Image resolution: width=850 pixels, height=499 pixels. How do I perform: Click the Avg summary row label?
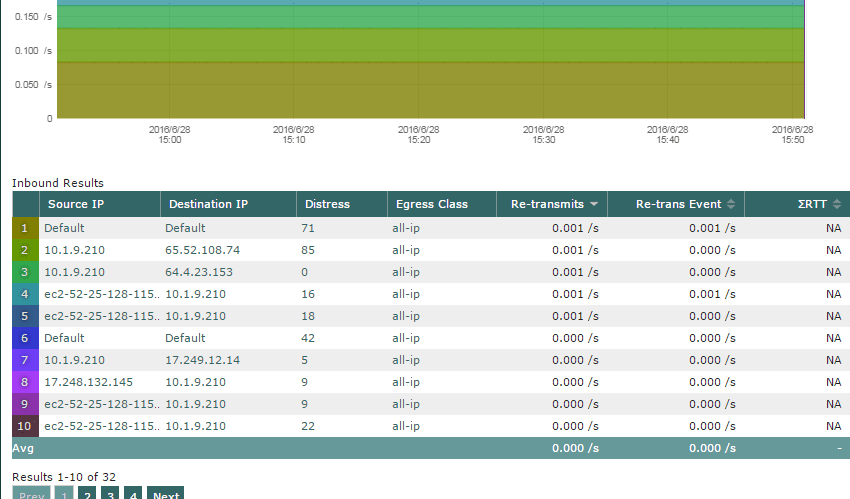point(23,448)
